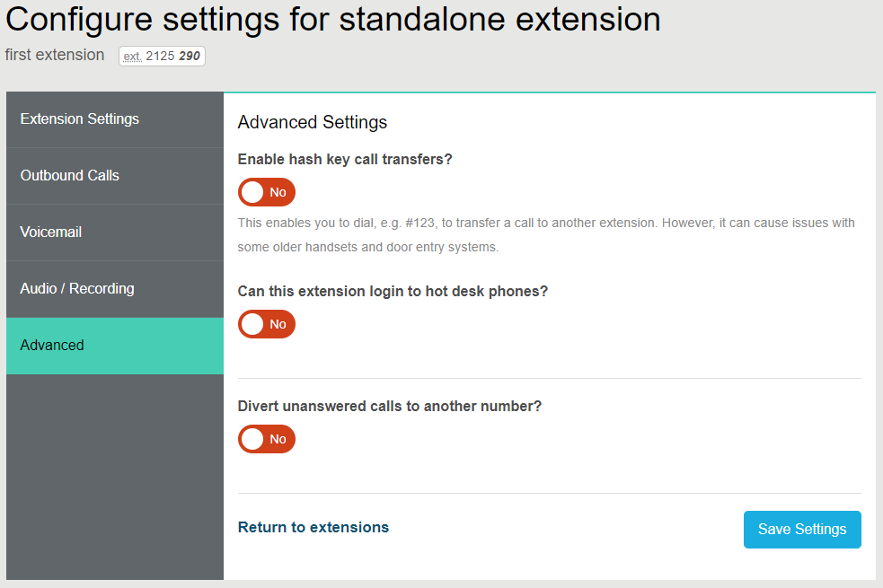883x588 pixels.
Task: Click Save Settings
Action: pyautogui.click(x=801, y=530)
